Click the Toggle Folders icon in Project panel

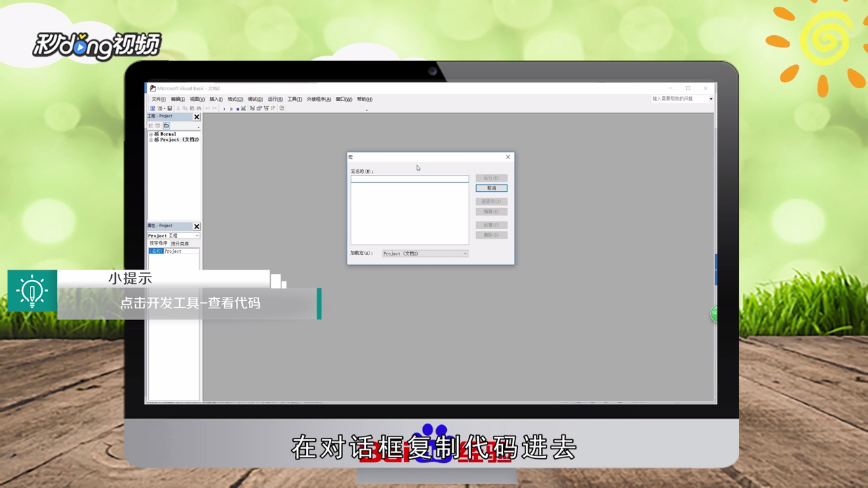167,125
